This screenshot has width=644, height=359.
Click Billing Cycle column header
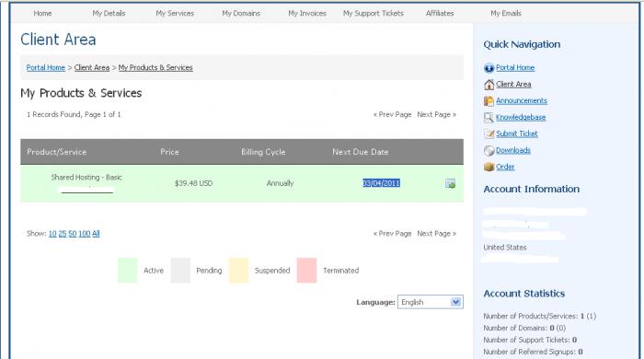point(263,152)
